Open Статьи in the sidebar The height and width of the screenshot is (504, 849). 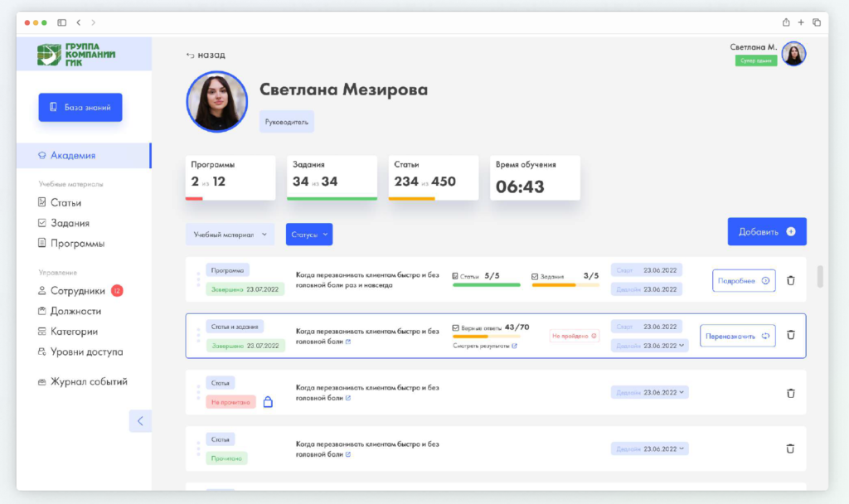[60, 202]
